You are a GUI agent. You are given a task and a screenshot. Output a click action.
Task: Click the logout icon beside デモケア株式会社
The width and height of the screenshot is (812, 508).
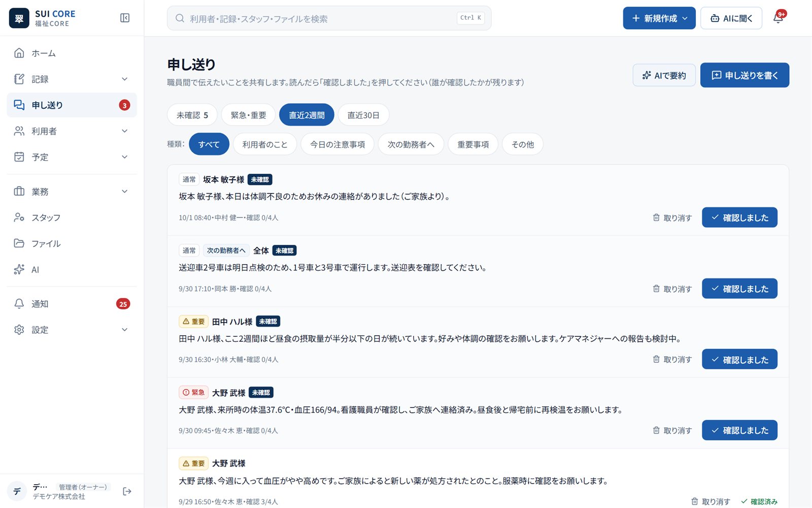pos(127,491)
